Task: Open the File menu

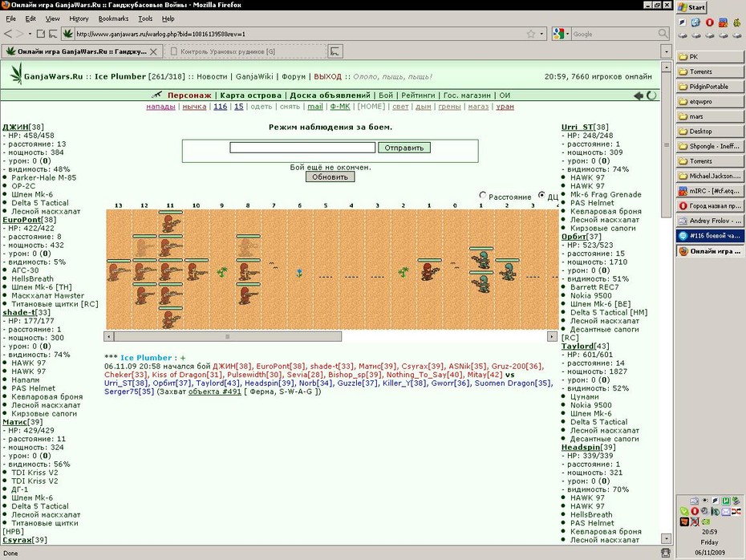Action: coord(11,18)
